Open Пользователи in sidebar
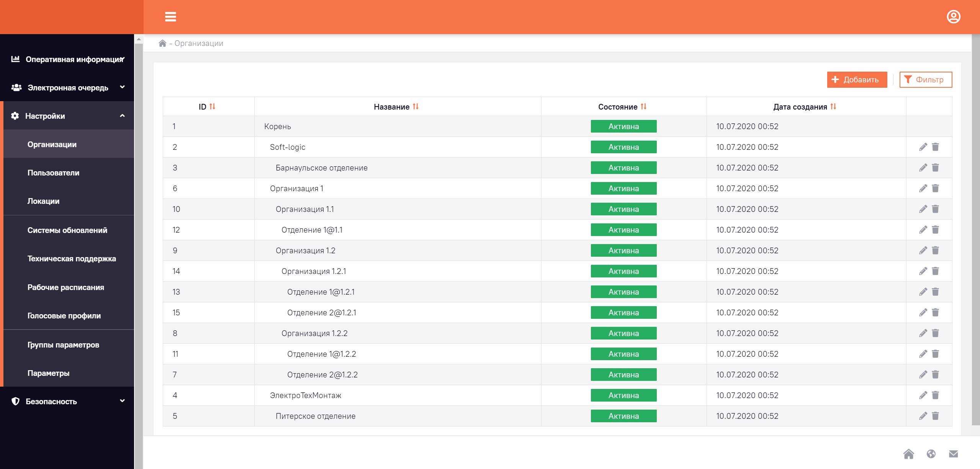 pyautogui.click(x=69, y=173)
